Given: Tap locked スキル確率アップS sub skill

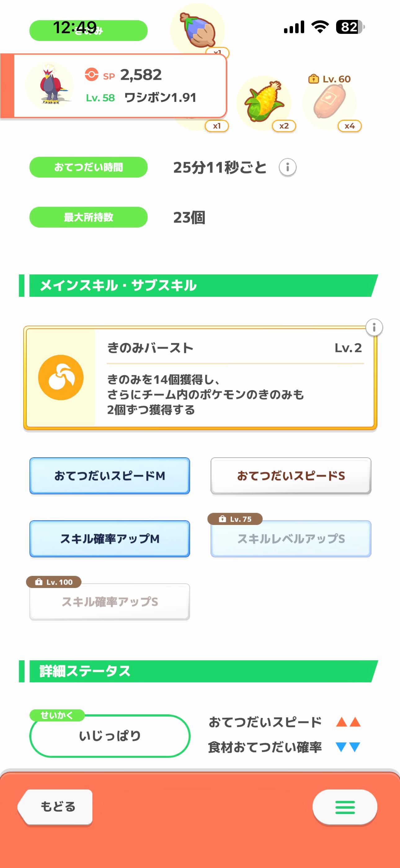Looking at the screenshot, I should coord(110,602).
